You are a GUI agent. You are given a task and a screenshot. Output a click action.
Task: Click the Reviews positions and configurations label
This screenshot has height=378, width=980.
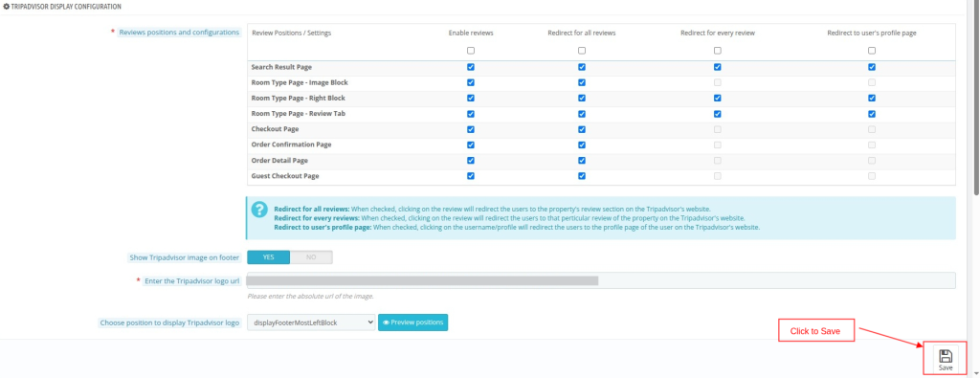179,33
